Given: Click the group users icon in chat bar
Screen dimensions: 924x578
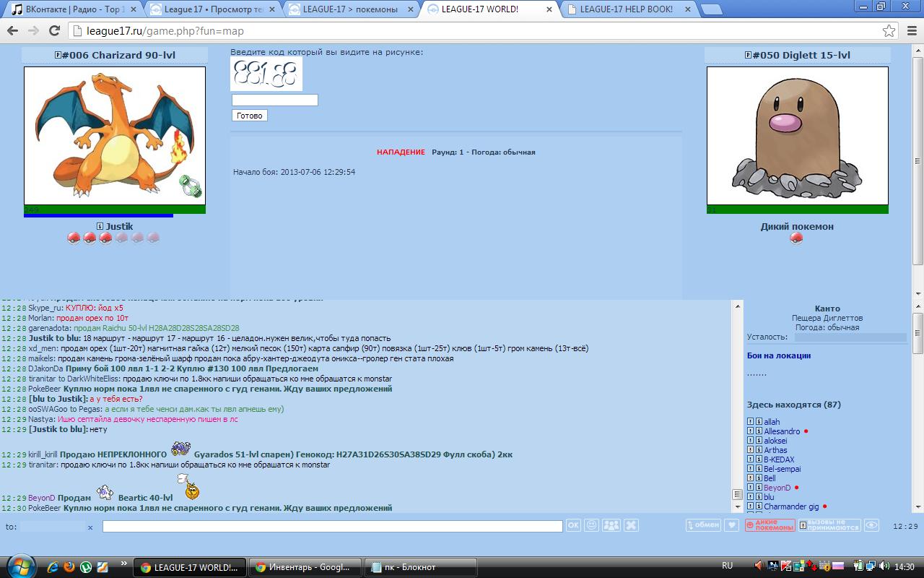Looking at the screenshot, I should pos(611,525).
